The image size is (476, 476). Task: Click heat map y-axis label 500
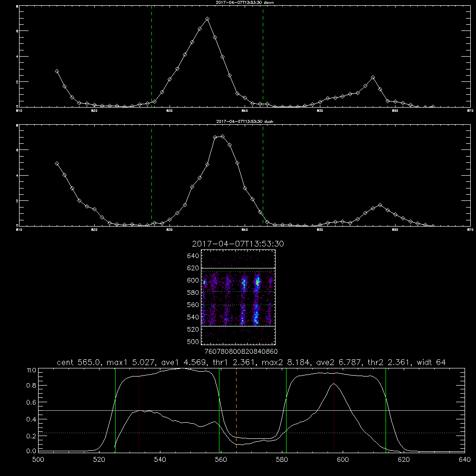(193, 341)
